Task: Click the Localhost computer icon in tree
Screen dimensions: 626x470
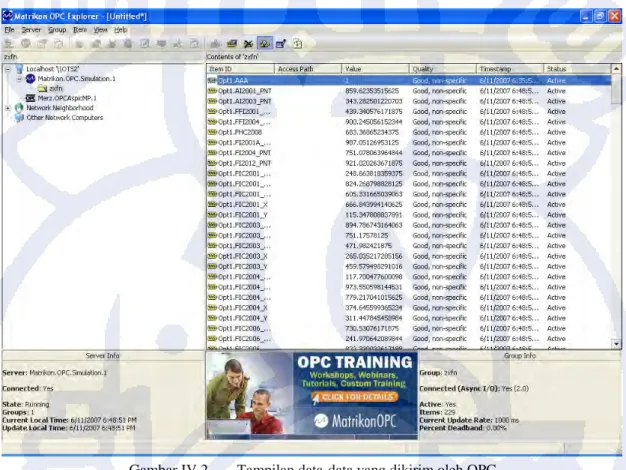Action: (x=19, y=69)
